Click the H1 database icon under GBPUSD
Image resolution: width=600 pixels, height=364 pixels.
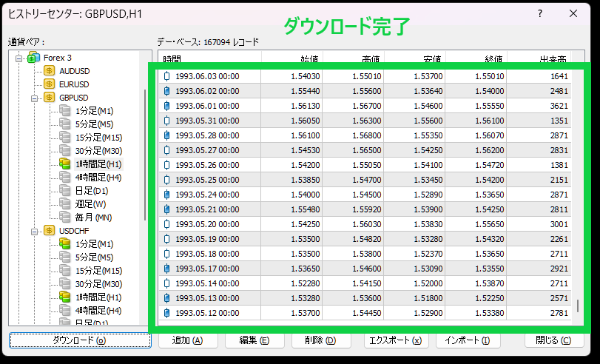(65, 164)
